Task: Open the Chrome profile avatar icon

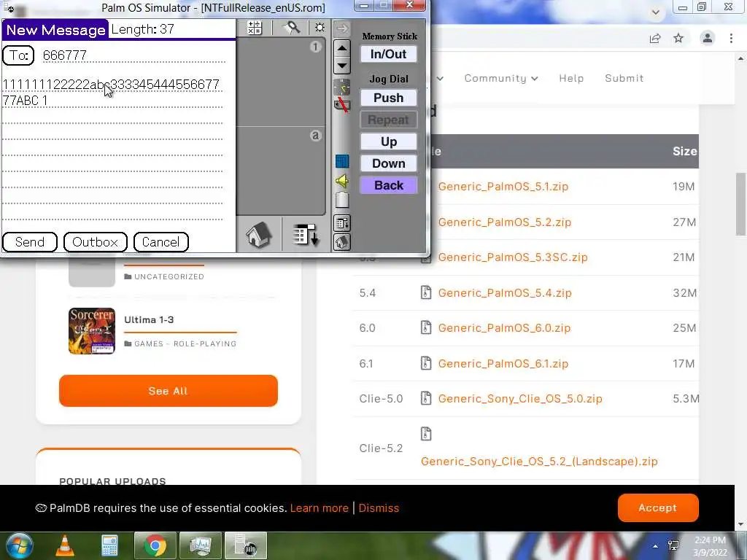Action: [x=708, y=38]
